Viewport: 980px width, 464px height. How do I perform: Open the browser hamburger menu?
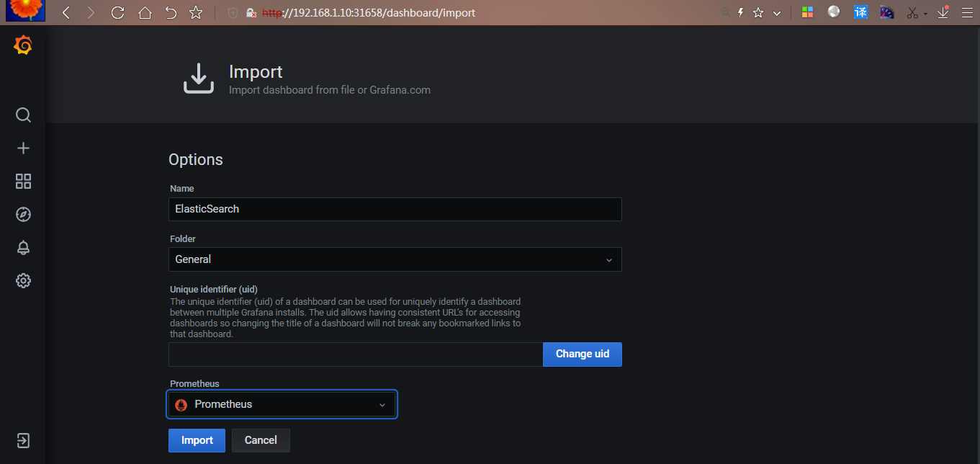967,12
